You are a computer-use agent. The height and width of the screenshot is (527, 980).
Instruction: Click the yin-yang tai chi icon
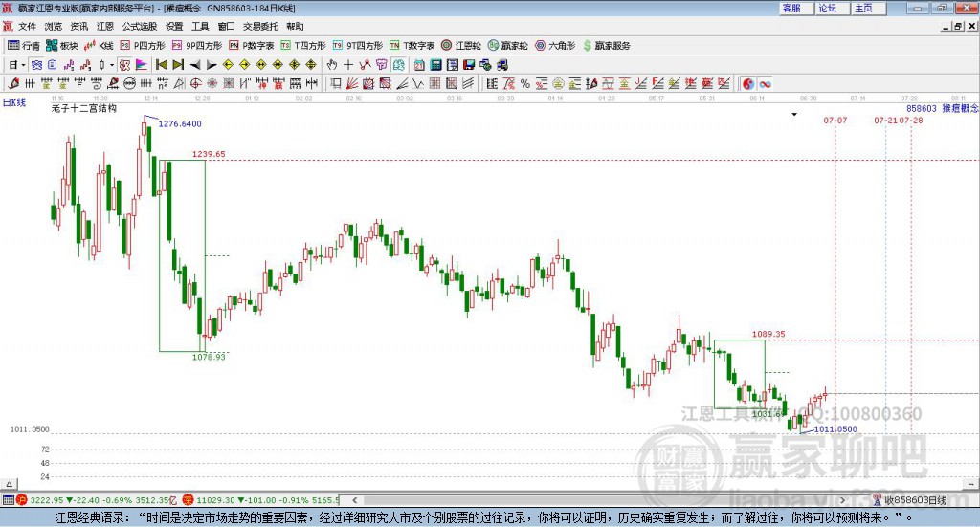tap(748, 83)
